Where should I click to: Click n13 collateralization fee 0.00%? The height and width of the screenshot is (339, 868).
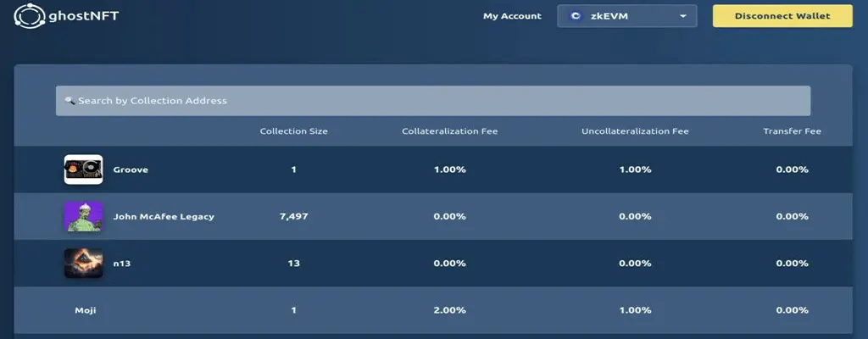(449, 264)
